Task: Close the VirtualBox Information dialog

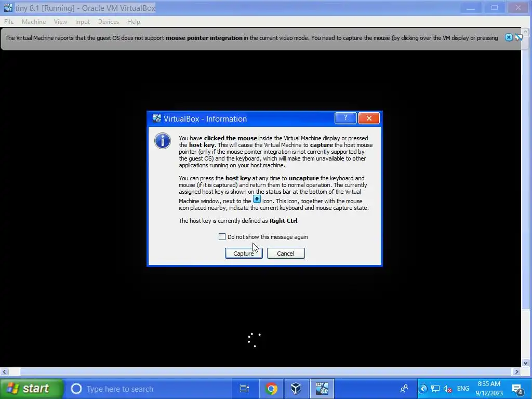Action: (368, 118)
